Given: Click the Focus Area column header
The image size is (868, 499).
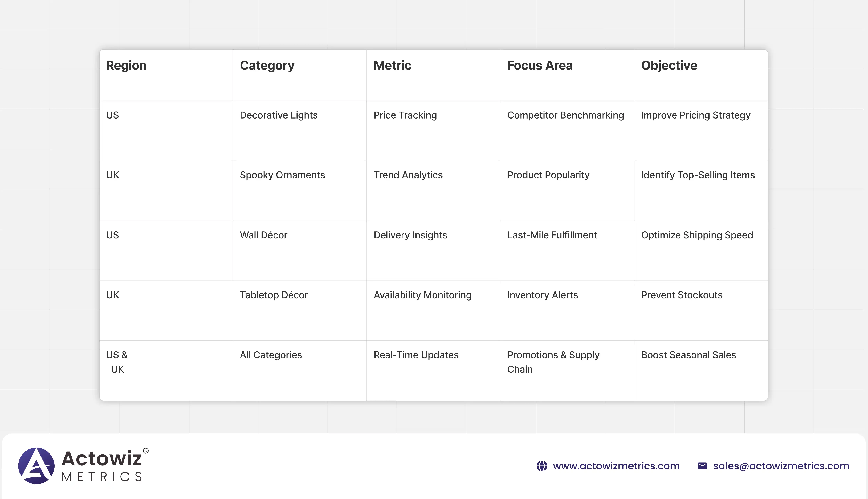Looking at the screenshot, I should [540, 66].
